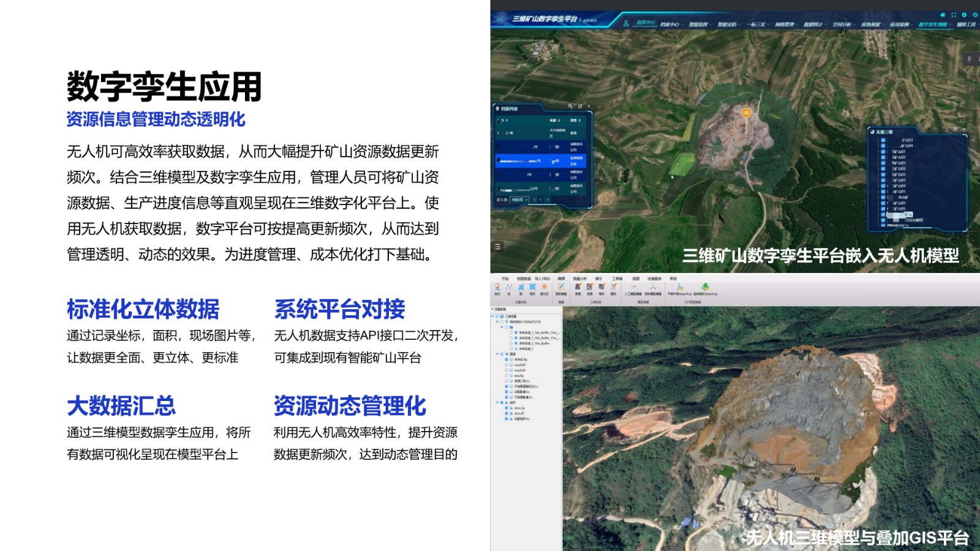
Task: Click the power icon in platform header
Action: tap(975, 15)
